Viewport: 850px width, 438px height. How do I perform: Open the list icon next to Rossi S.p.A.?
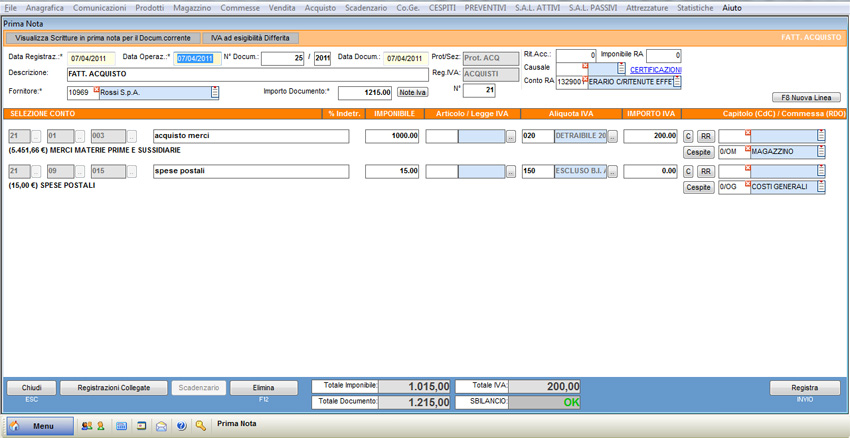(x=215, y=93)
